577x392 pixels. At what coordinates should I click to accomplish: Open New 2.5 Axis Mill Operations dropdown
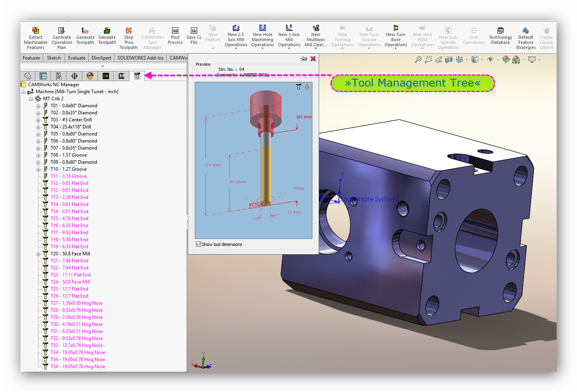click(236, 49)
